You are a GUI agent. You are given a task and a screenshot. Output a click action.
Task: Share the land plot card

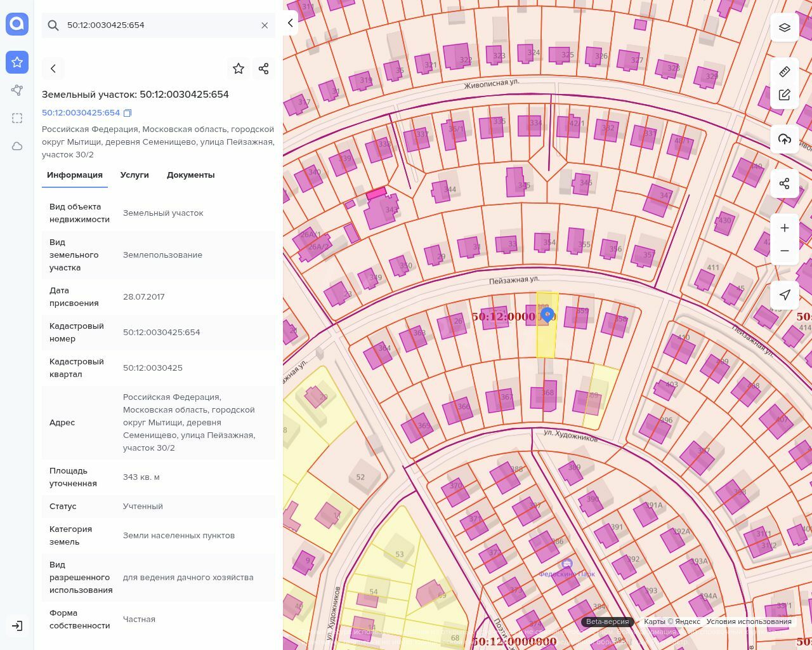click(264, 69)
